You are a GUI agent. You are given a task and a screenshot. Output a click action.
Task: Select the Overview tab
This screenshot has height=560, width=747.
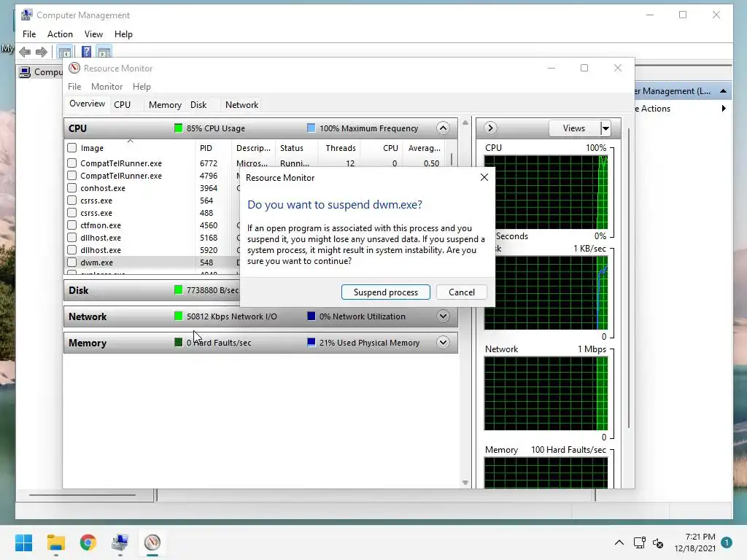pyautogui.click(x=88, y=104)
